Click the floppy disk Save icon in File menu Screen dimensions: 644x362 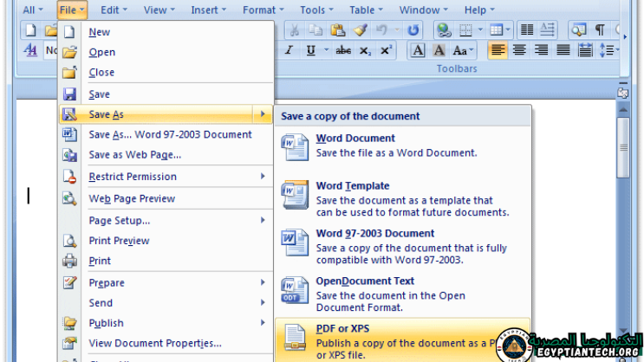click(x=69, y=94)
